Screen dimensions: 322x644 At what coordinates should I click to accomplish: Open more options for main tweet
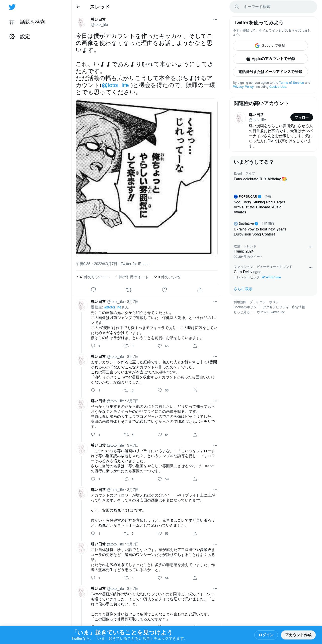coord(215,20)
